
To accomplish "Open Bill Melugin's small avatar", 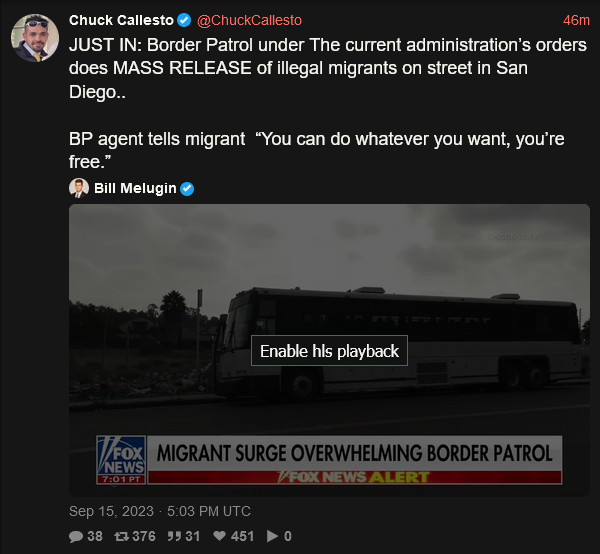I will click(79, 188).
